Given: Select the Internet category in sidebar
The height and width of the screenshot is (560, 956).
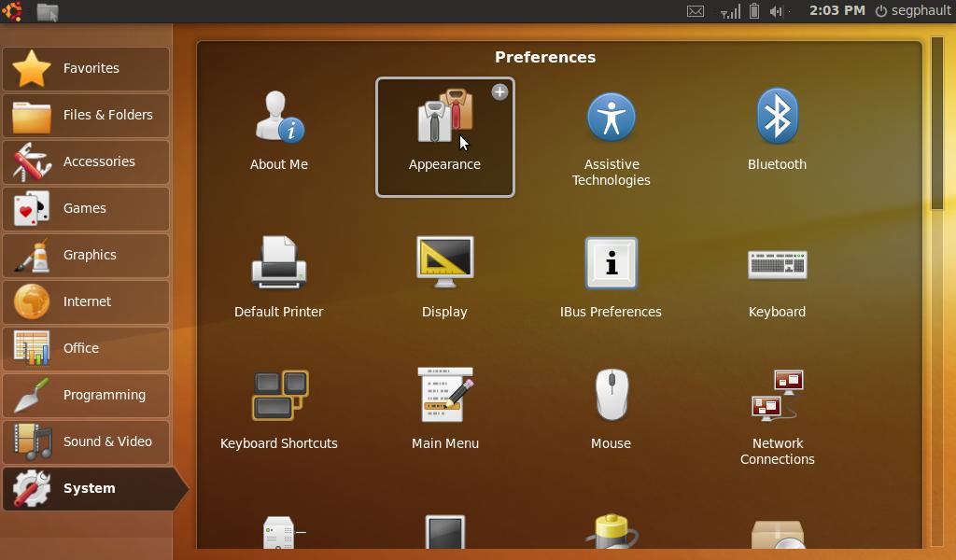Looking at the screenshot, I should coord(86,301).
